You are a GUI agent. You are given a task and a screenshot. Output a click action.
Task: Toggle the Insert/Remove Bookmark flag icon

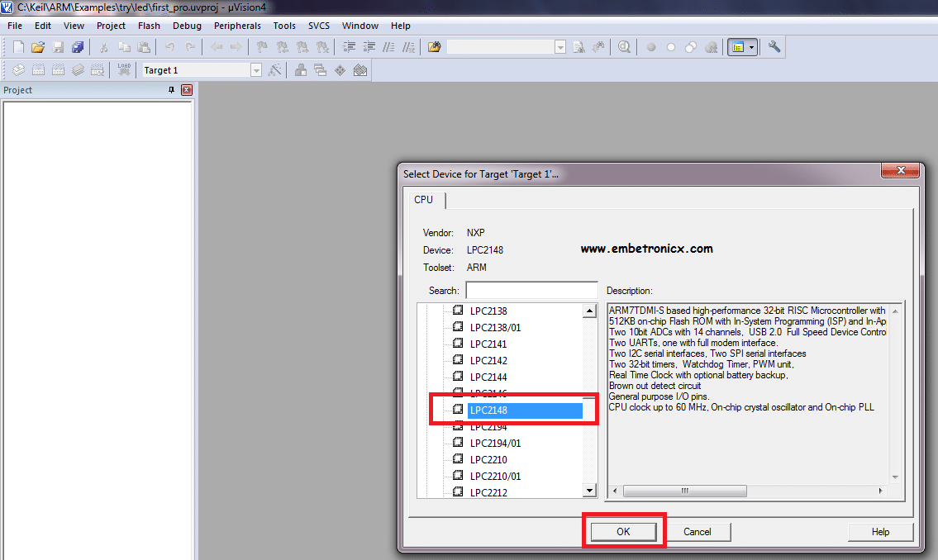tap(262, 47)
